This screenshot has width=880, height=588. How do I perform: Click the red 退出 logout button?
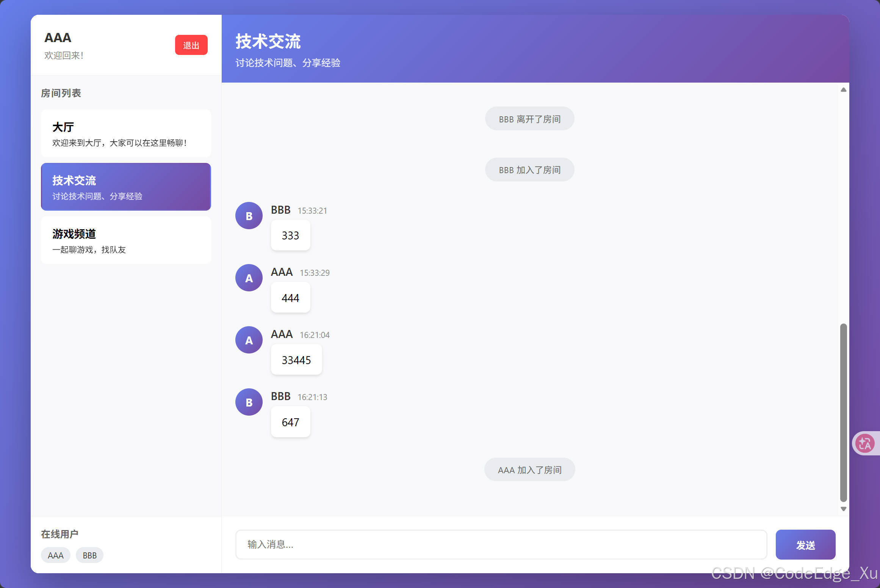191,45
